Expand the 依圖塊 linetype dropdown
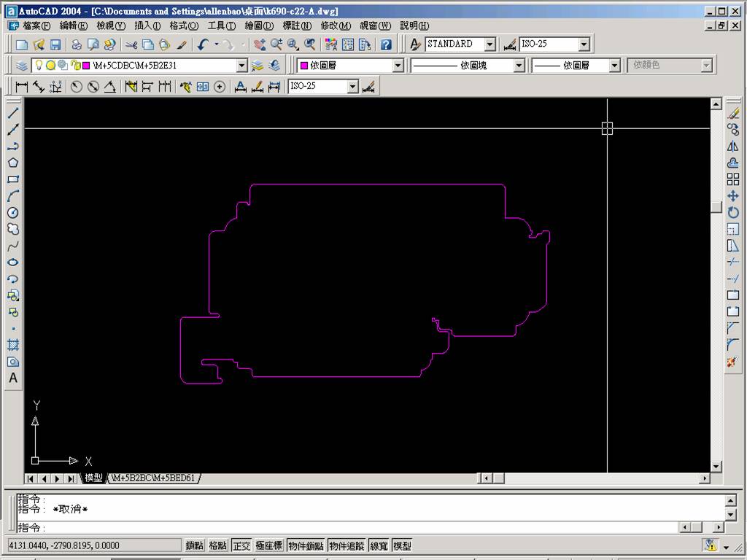 pyautogui.click(x=519, y=66)
